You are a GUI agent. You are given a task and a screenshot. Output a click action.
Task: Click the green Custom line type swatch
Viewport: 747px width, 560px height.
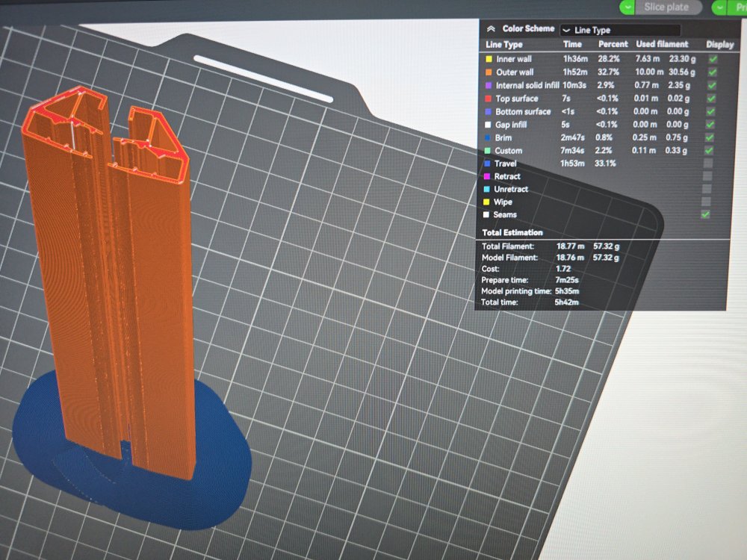pyautogui.click(x=488, y=151)
